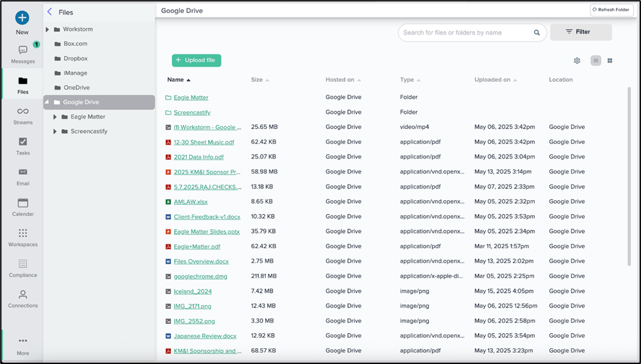The image size is (641, 364).
Task: Click the Upload file button
Action: [x=196, y=60]
